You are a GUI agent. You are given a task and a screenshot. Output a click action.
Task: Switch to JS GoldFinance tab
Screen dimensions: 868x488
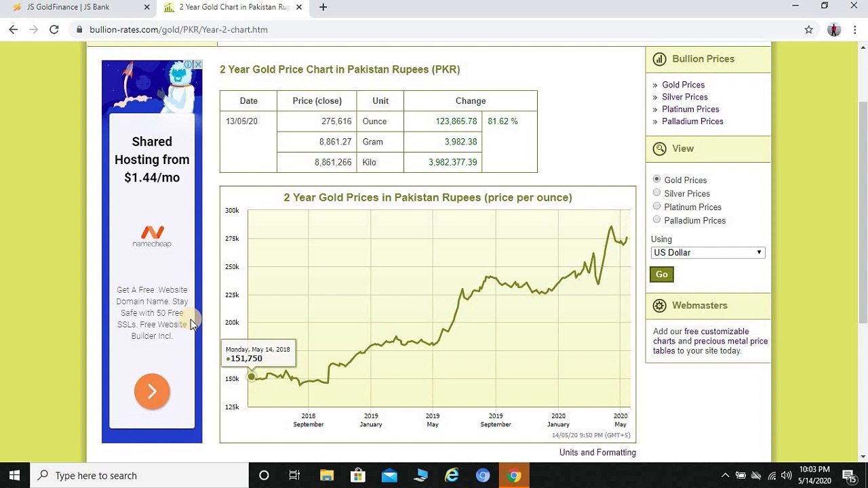coord(78,7)
